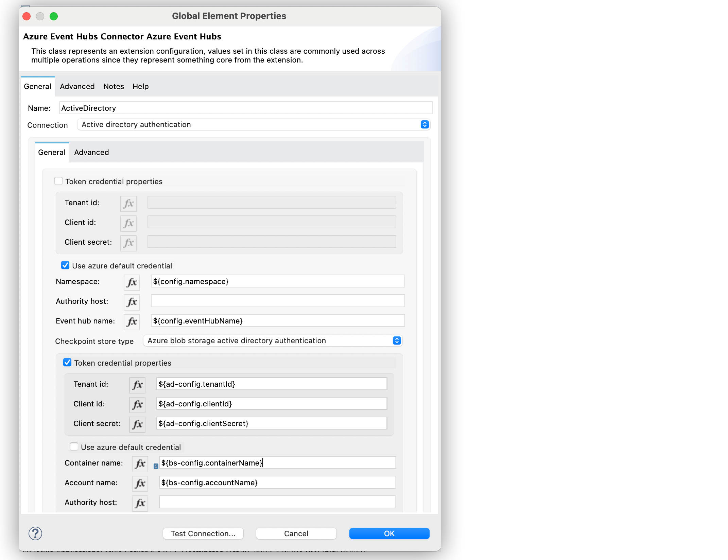
Task: Toggle expression mode for Event hub name
Action: coord(132,322)
